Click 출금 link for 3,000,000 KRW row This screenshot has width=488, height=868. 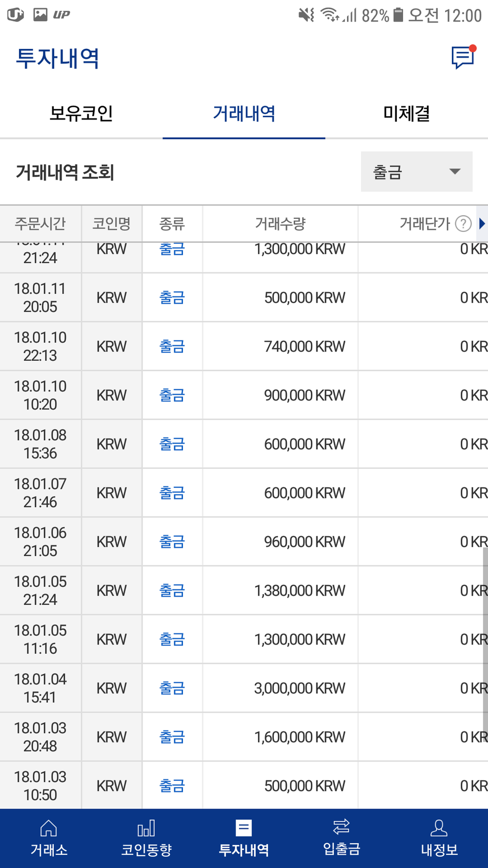coord(172,688)
